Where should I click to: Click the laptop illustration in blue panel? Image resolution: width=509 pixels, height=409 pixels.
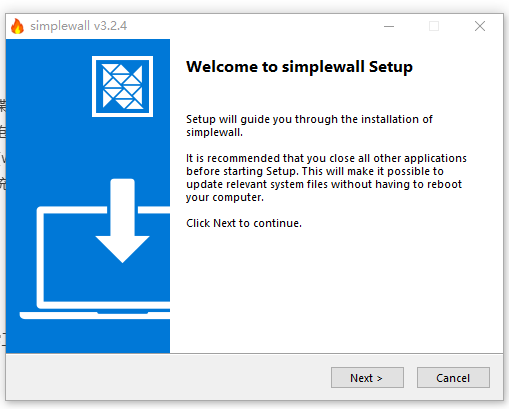click(97, 262)
